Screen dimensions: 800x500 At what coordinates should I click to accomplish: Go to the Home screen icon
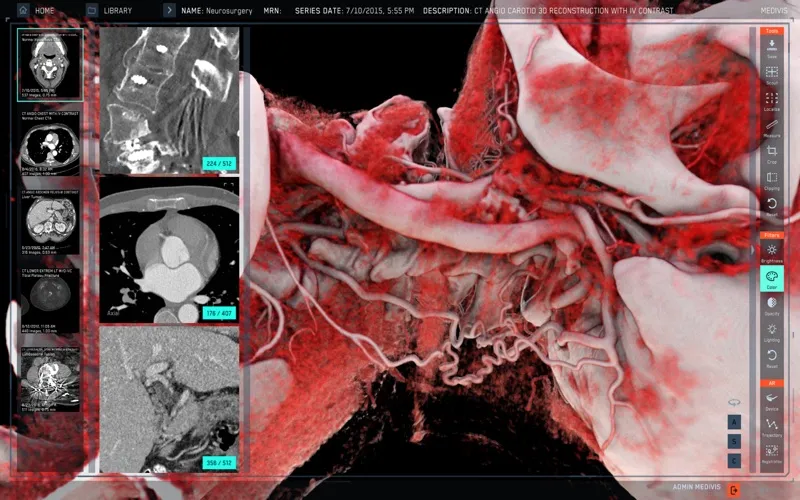pyautogui.click(x=23, y=10)
